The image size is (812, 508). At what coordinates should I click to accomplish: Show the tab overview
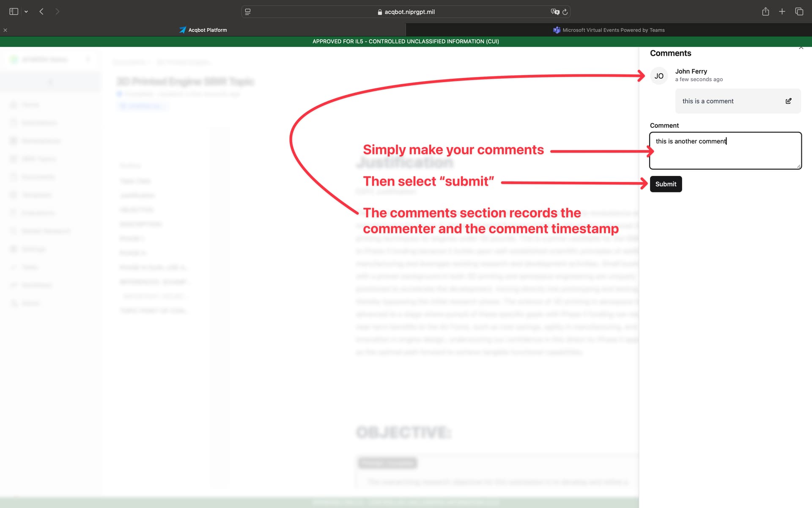tap(799, 11)
